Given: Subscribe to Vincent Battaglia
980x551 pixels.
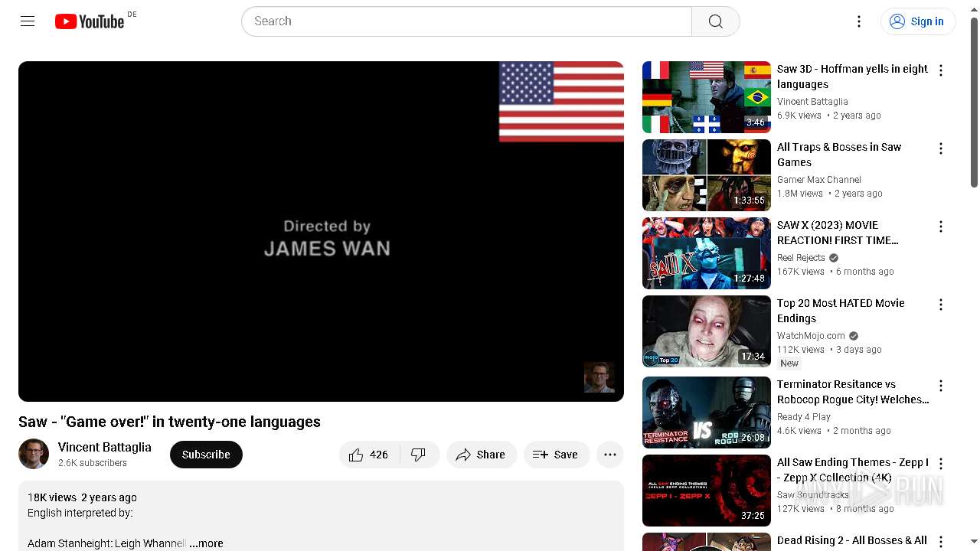Looking at the screenshot, I should [x=206, y=455].
